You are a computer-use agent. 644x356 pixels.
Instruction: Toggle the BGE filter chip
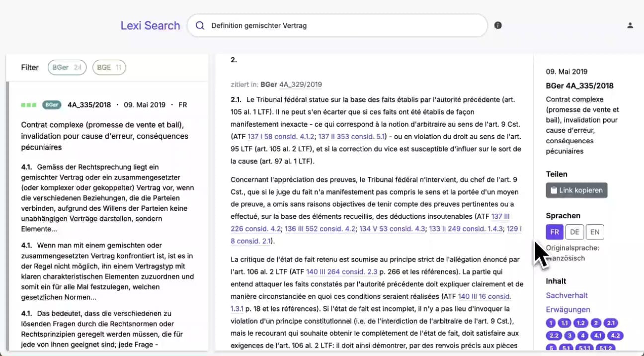[109, 67]
